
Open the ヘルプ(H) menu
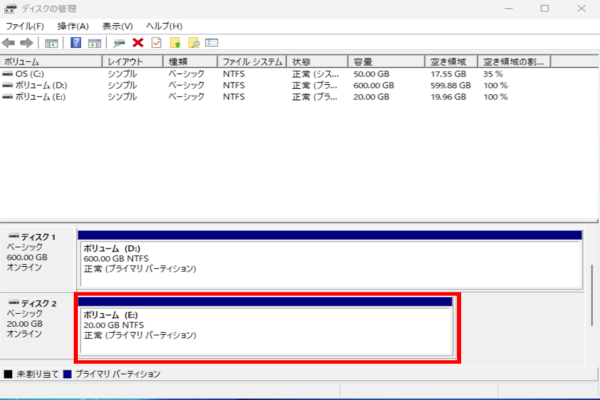click(x=164, y=25)
